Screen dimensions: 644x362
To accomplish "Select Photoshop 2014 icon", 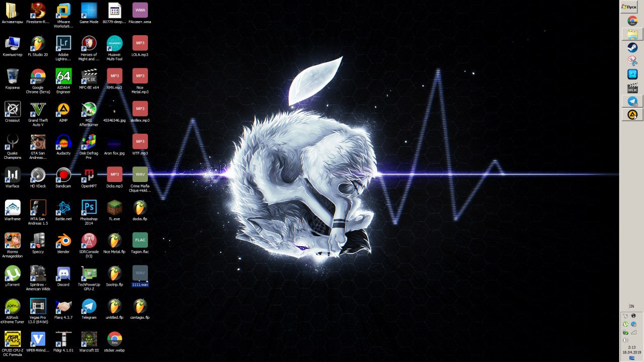I will (89, 212).
